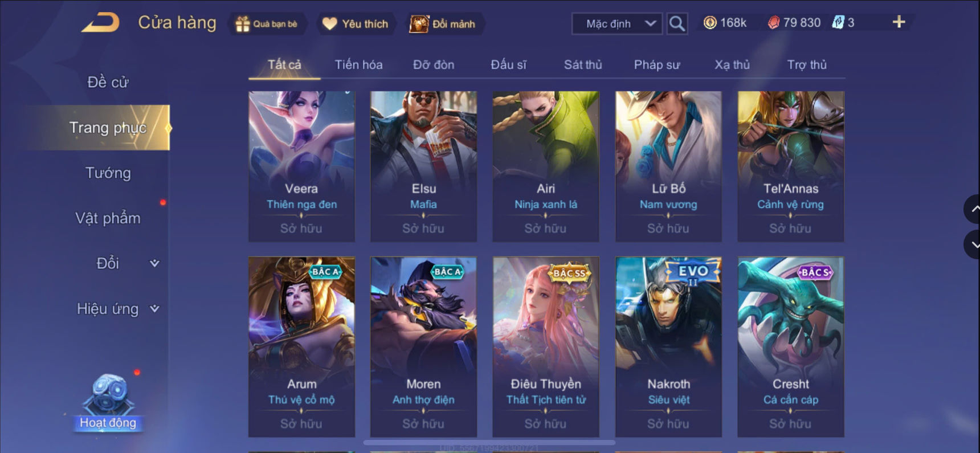Go back using the golden arrow icon
The image size is (980, 453).
101,23
